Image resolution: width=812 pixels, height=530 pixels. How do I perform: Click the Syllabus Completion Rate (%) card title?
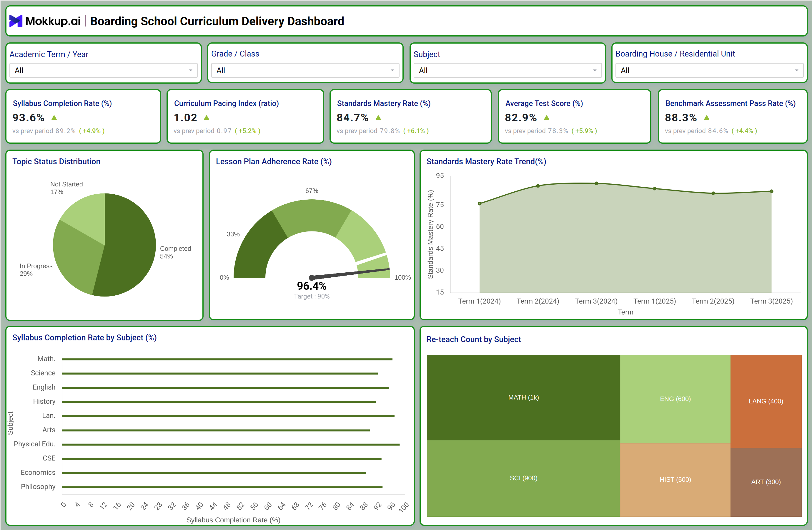62,103
